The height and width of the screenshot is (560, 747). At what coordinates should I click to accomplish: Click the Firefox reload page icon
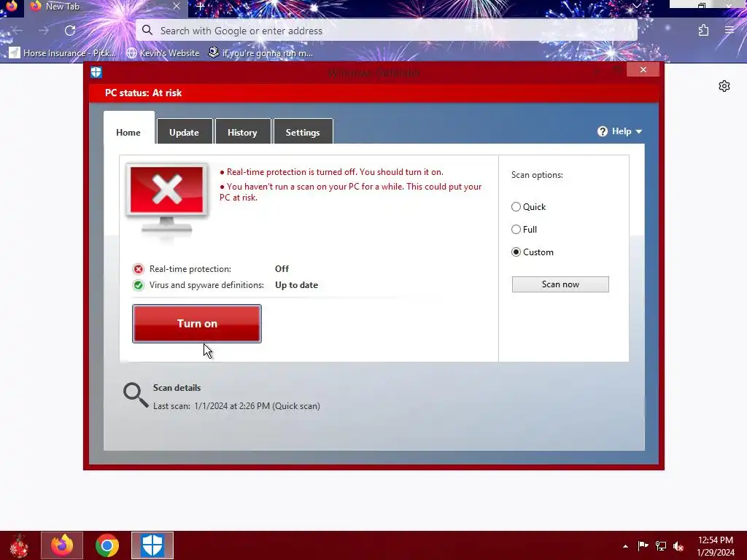click(70, 31)
